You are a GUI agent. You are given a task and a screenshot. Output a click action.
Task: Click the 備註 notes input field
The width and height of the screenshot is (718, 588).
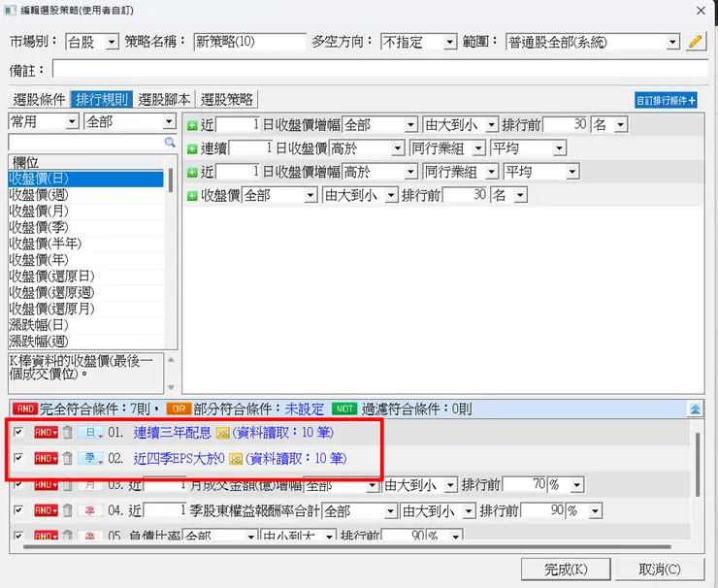point(380,70)
